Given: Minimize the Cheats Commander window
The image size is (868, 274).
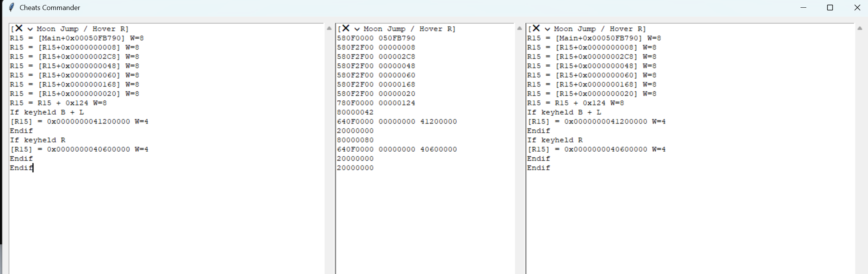Looking at the screenshot, I should pyautogui.click(x=803, y=7).
